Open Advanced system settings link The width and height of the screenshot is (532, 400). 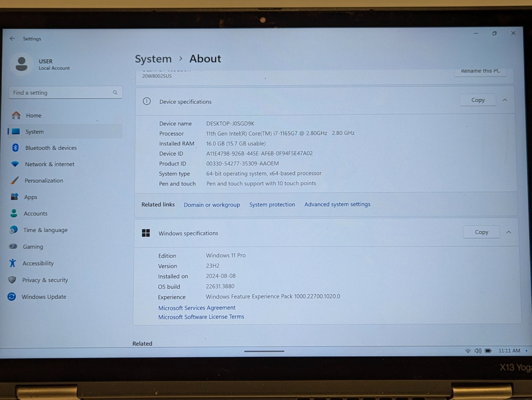337,204
